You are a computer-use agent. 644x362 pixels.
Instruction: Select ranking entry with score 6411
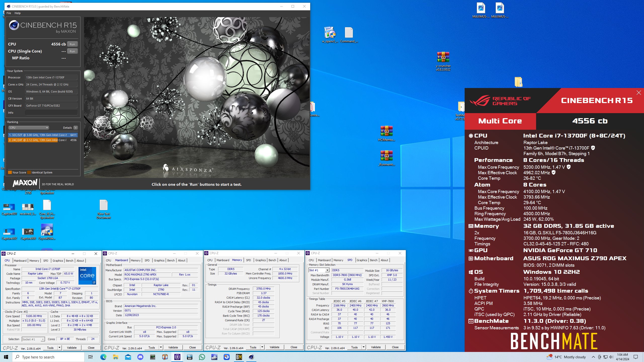click(43, 135)
